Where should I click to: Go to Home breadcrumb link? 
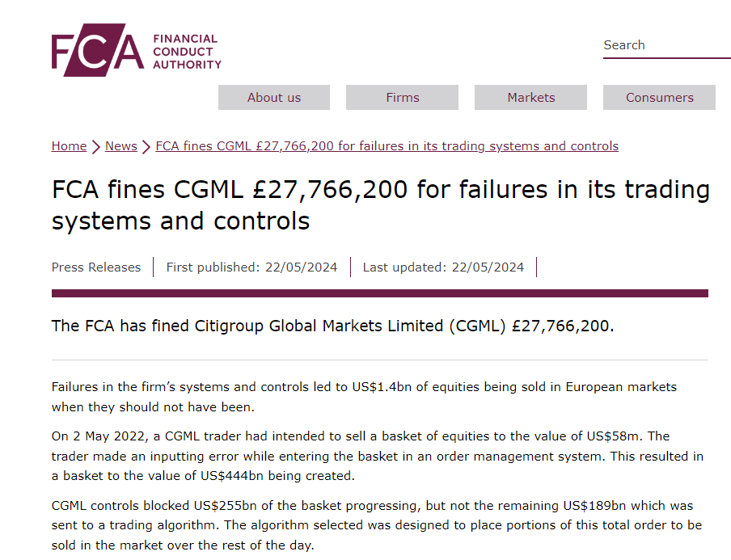69,146
